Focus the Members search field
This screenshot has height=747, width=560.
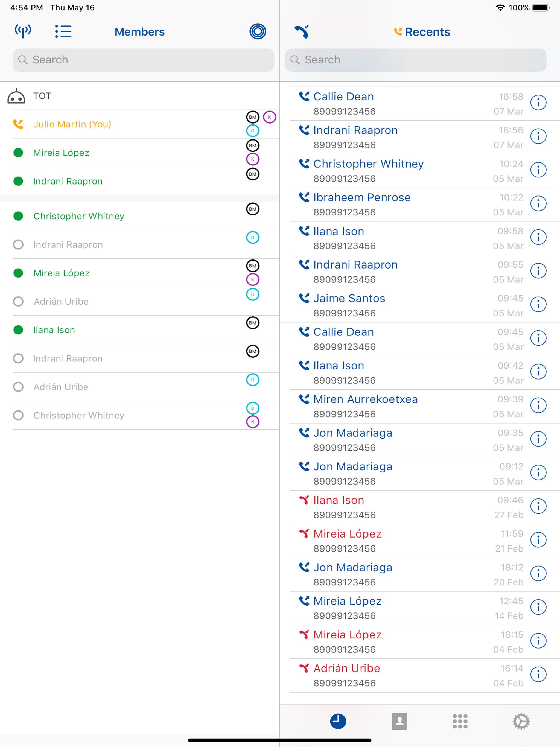coord(144,60)
